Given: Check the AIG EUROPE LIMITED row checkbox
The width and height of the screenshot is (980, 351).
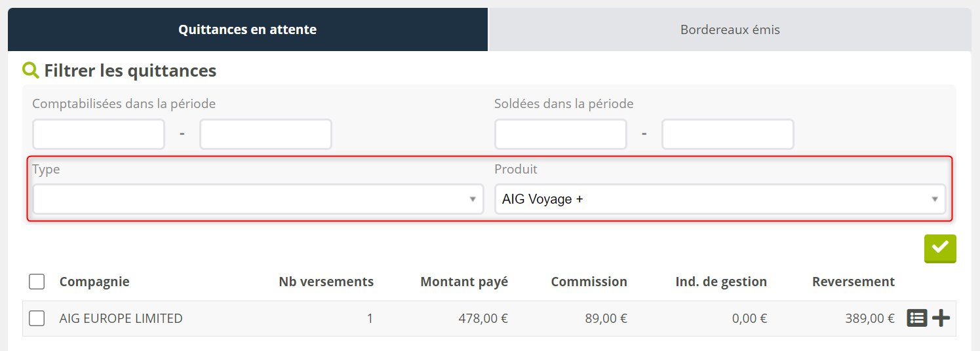Looking at the screenshot, I should click(37, 318).
